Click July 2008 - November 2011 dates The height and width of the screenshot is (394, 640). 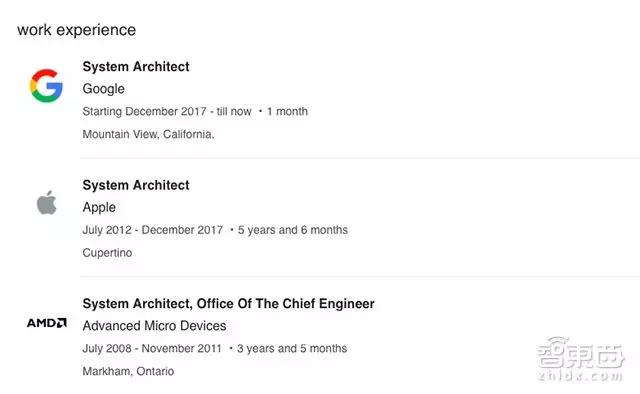click(x=152, y=348)
